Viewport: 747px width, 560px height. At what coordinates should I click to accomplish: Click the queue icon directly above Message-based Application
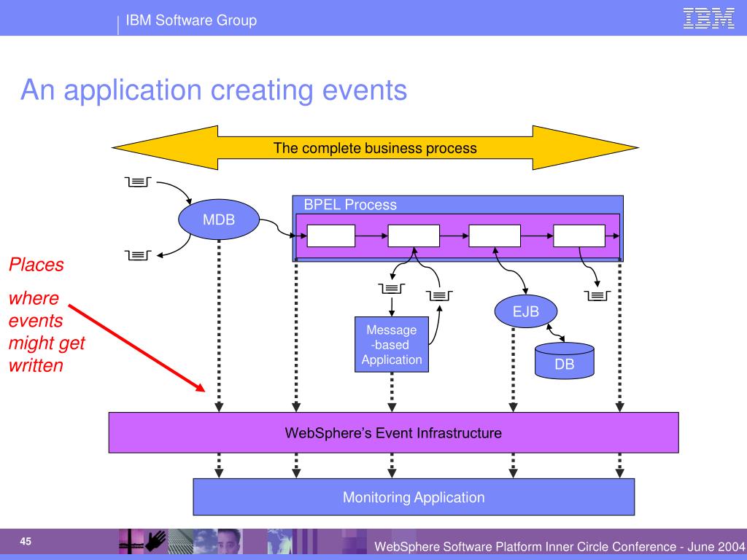[392, 289]
